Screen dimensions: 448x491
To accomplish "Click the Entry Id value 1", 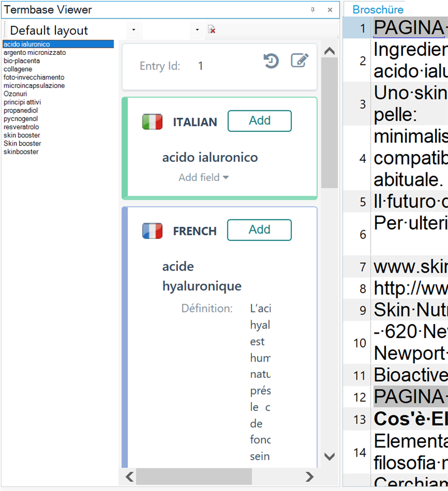I will pos(200,66).
